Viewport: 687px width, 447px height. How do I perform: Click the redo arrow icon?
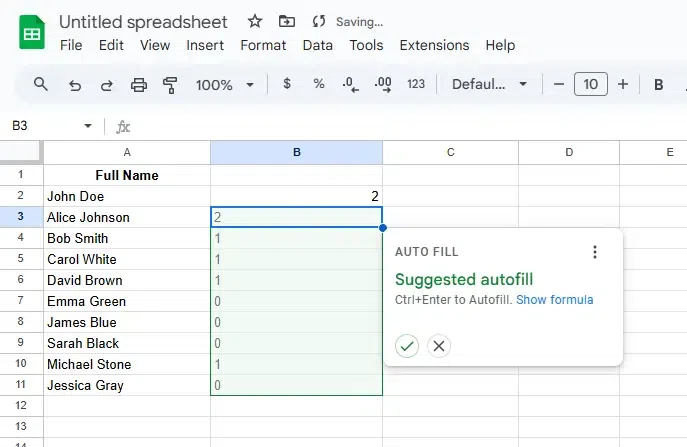coord(106,85)
